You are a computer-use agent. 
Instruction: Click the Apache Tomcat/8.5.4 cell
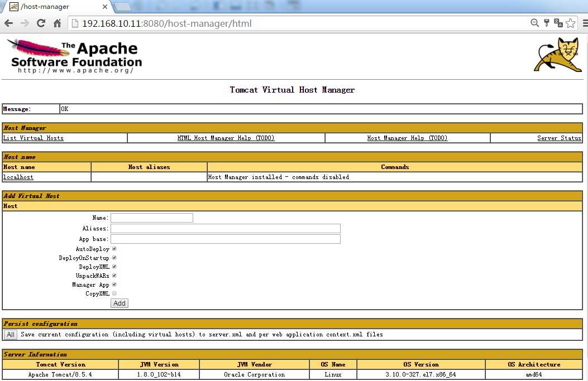tap(60, 374)
